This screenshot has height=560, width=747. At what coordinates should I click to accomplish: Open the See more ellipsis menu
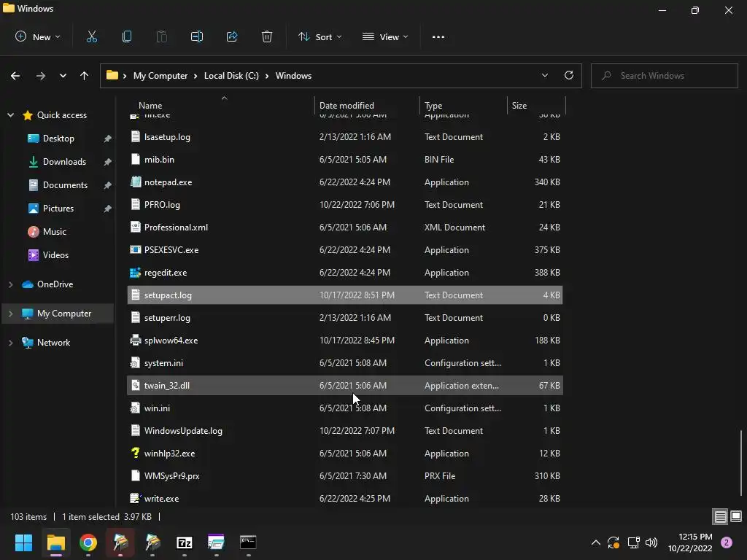[x=438, y=36]
